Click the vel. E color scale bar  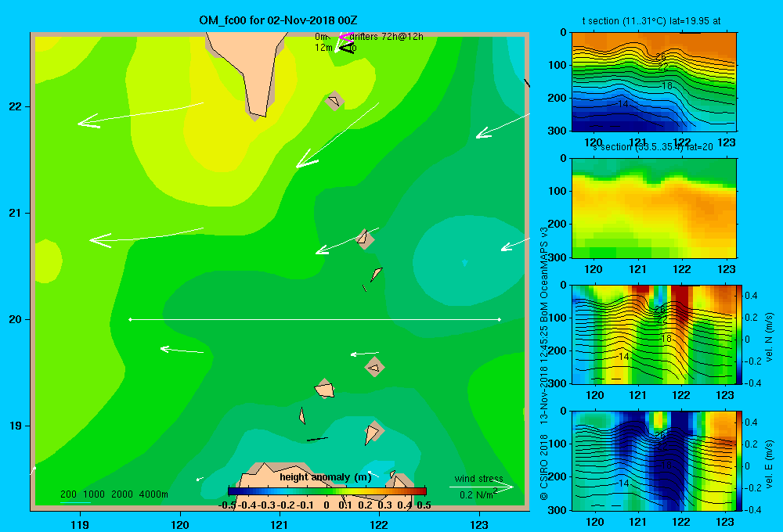(740, 461)
